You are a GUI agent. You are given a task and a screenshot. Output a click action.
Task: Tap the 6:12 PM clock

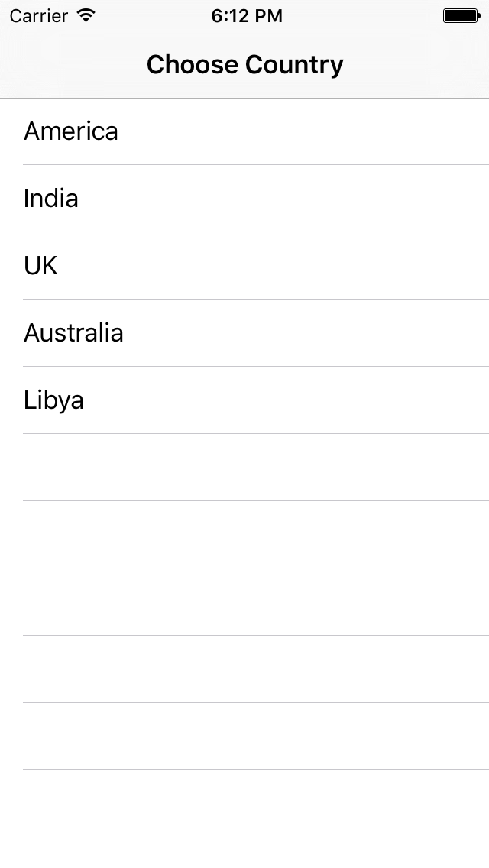coord(247,16)
